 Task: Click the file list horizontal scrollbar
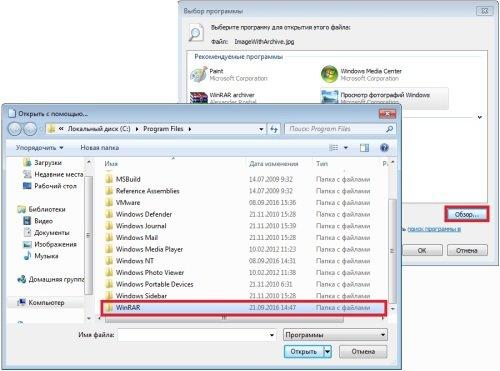[x=224, y=318]
